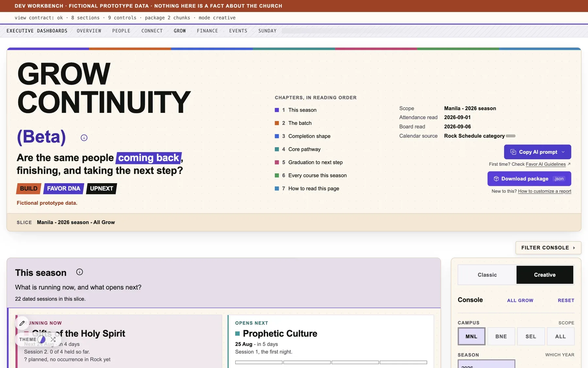Viewport: 588px width, 368px height.
Task: Open the Favor AI Guidelines link
Action: [x=546, y=164]
